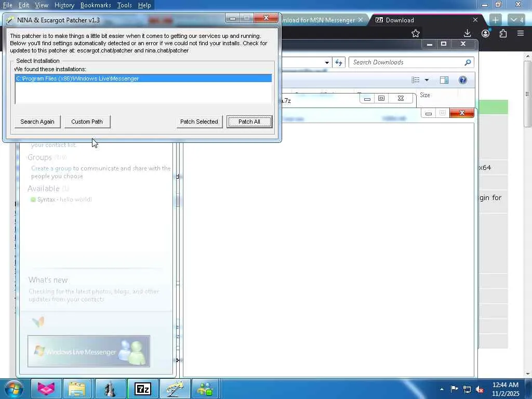Open the Windows Start menu
The height and width of the screenshot is (399, 532).
(x=14, y=389)
